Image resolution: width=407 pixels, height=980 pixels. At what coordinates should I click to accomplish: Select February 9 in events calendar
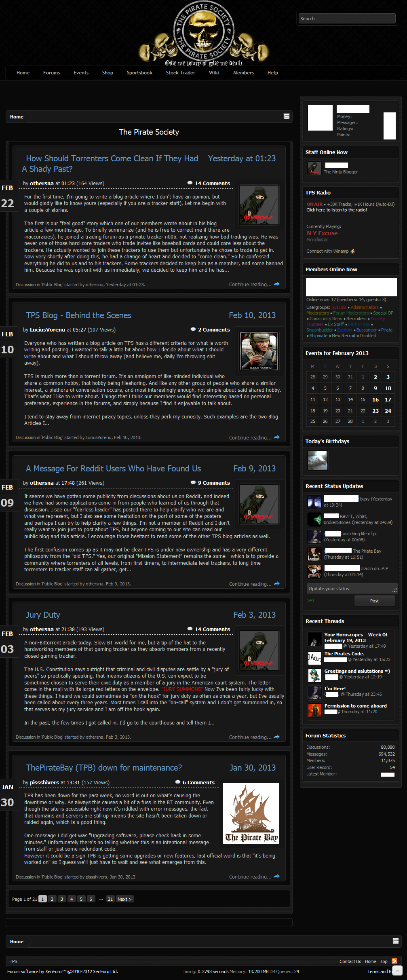point(375,388)
